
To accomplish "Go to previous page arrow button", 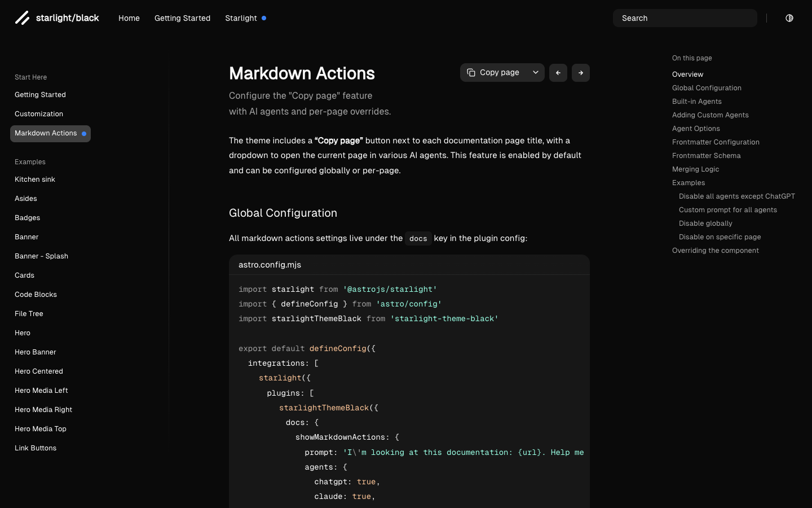I will click(558, 73).
